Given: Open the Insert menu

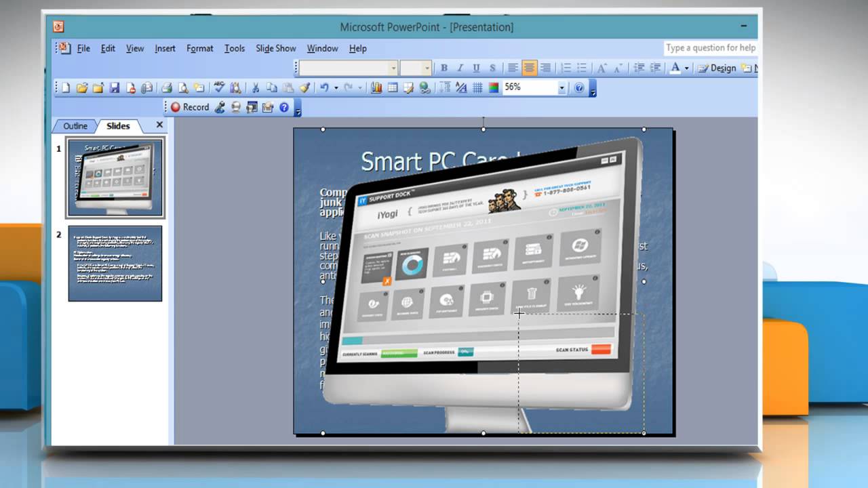Looking at the screenshot, I should pos(165,48).
